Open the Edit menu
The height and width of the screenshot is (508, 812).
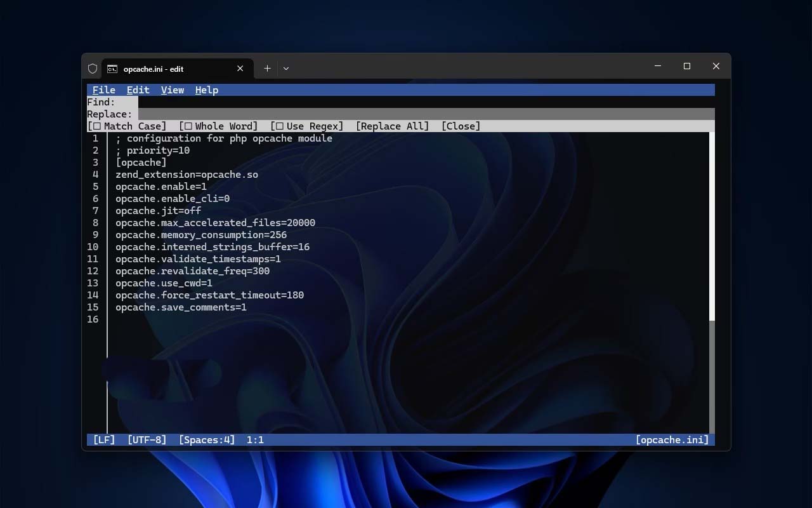[138, 90]
